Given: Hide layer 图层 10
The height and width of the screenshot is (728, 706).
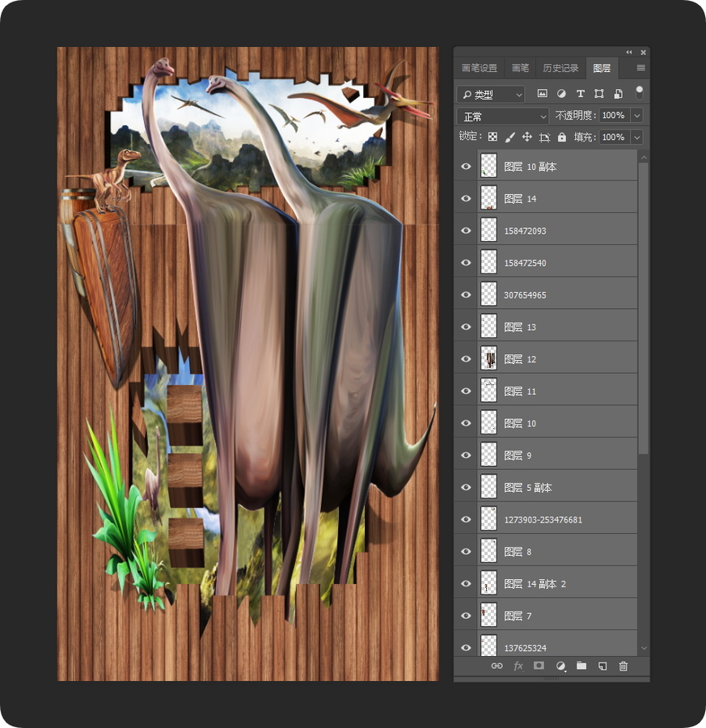Looking at the screenshot, I should tap(466, 423).
